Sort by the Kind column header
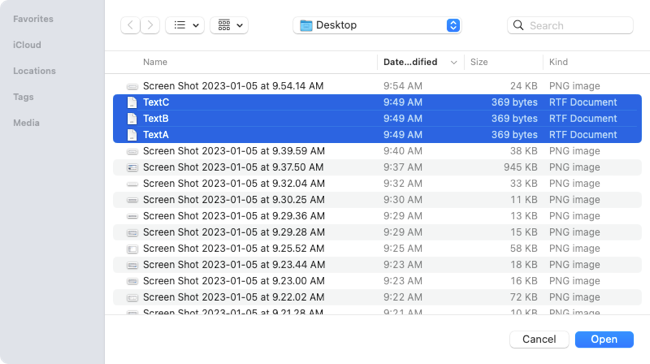The image size is (650, 364). [x=558, y=62]
